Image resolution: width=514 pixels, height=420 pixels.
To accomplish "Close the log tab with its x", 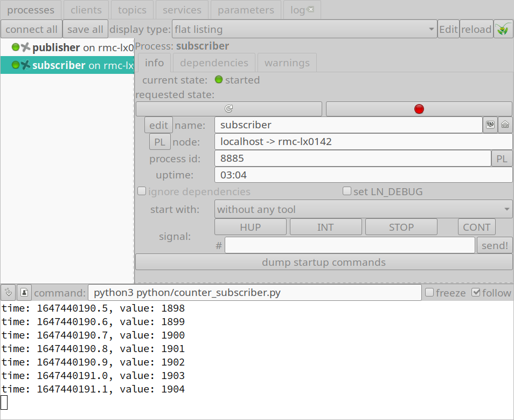I will coord(311,9).
